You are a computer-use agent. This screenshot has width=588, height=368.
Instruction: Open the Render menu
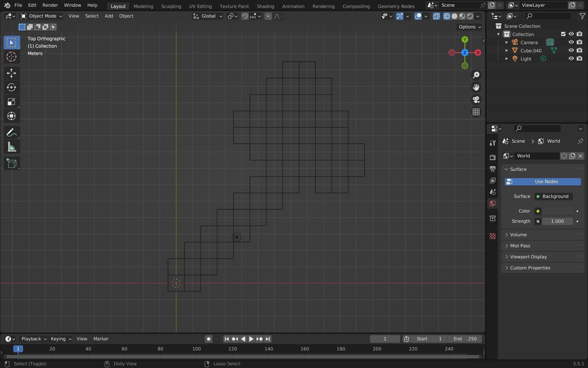click(x=50, y=5)
